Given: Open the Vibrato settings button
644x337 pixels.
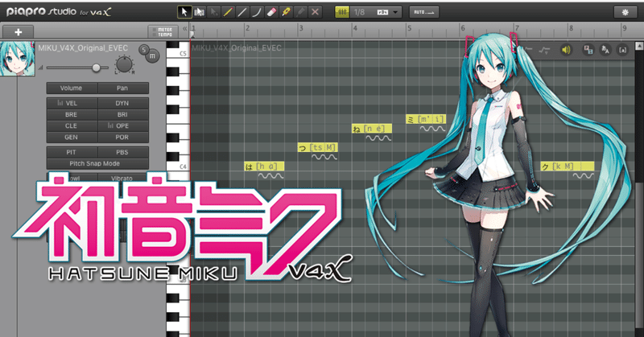Looking at the screenshot, I should (x=123, y=178).
